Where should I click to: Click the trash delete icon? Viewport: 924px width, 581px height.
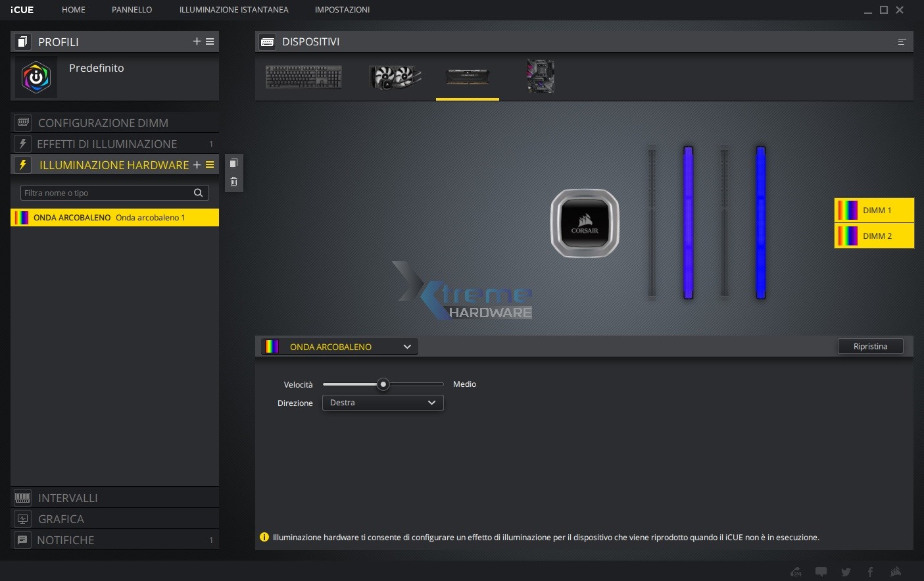[233, 182]
